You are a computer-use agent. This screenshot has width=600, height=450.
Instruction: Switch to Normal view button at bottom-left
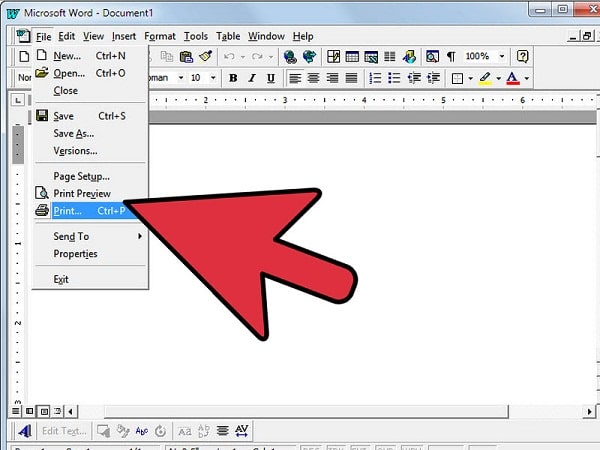(15, 411)
